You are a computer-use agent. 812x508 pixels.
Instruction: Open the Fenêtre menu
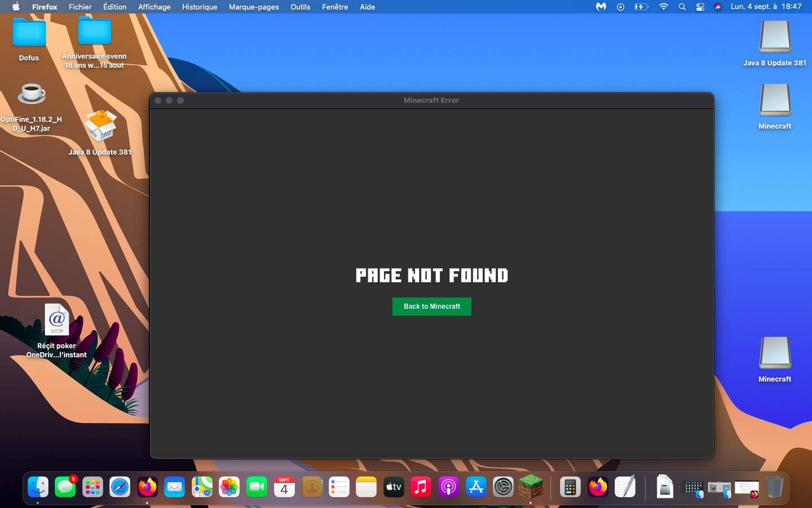click(335, 7)
